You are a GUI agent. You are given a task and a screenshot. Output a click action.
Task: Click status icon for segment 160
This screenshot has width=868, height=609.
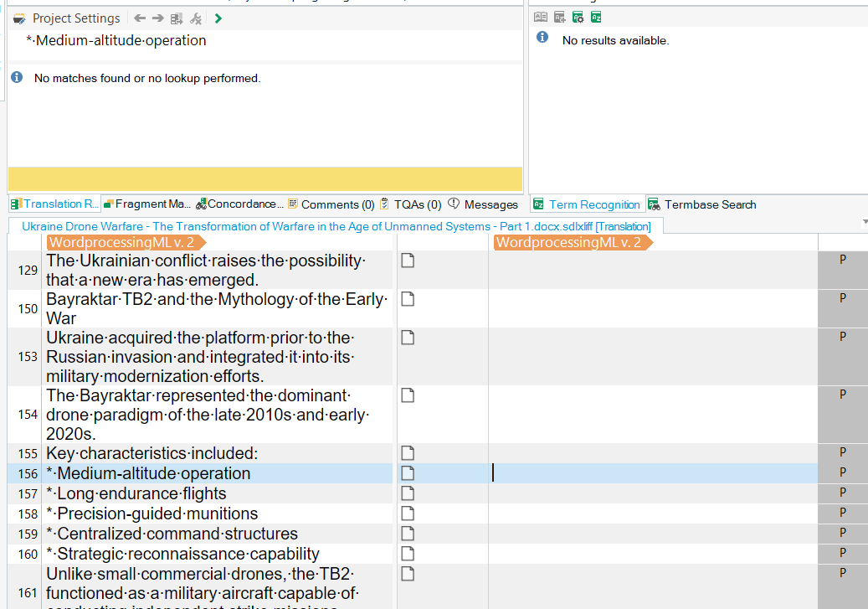tap(408, 554)
